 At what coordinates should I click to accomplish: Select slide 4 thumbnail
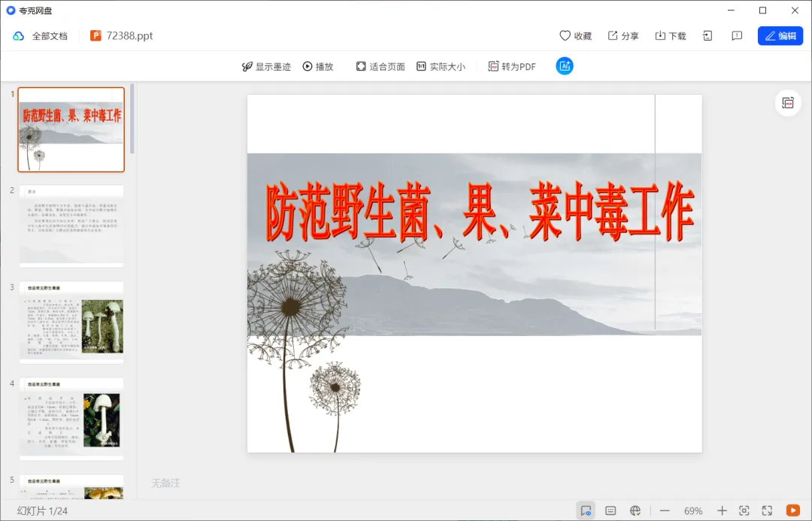pos(71,419)
